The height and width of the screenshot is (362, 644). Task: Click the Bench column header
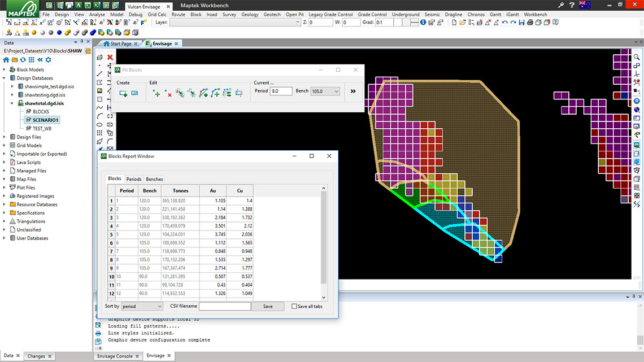[150, 191]
